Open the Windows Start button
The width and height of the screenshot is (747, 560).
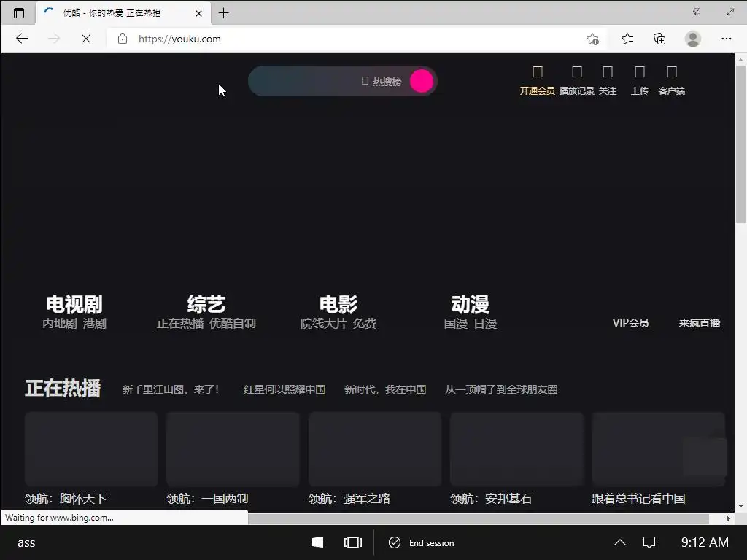point(318,542)
